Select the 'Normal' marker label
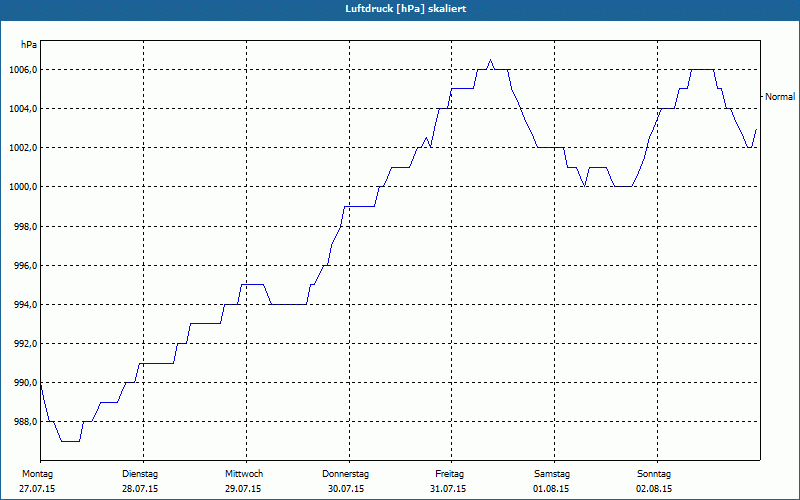Viewport: 800px width, 500px height. pos(780,96)
